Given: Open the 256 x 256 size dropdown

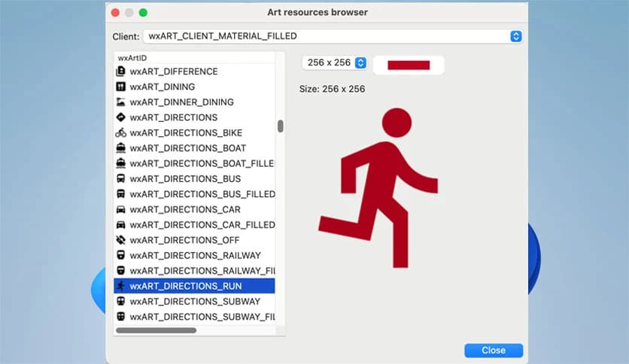Looking at the screenshot, I should (x=334, y=62).
